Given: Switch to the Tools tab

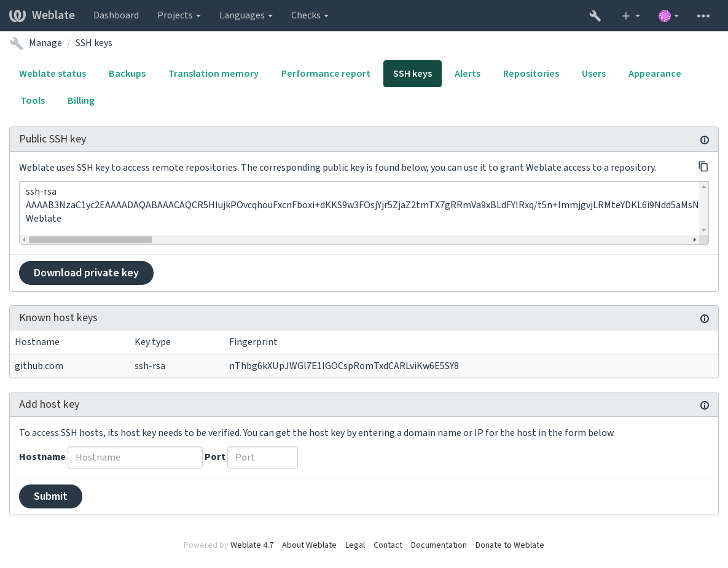Looking at the screenshot, I should (33, 100).
